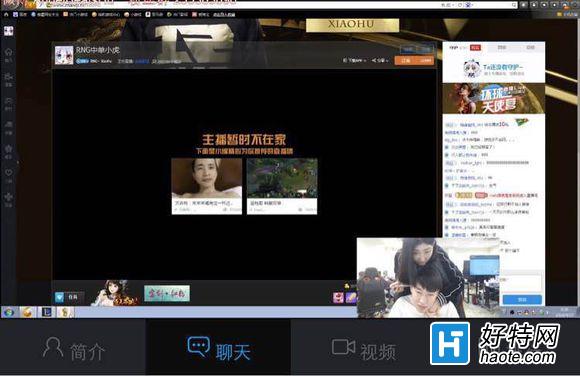580x376 pixels.
Task: Open the recommended female streamer thumbnail
Action: pos(207,186)
